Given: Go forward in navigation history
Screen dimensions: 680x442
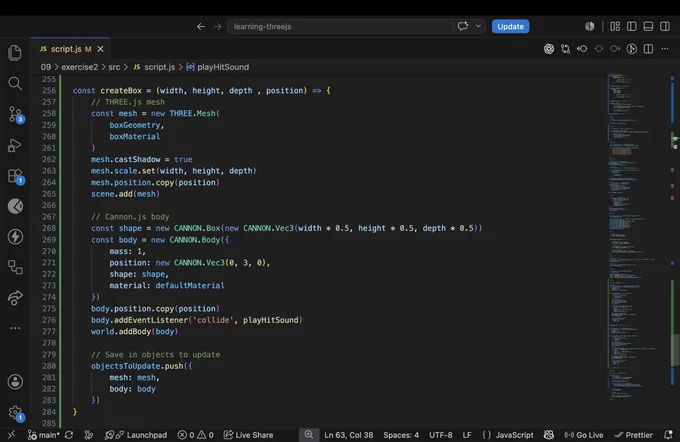Looking at the screenshot, I should (218, 26).
